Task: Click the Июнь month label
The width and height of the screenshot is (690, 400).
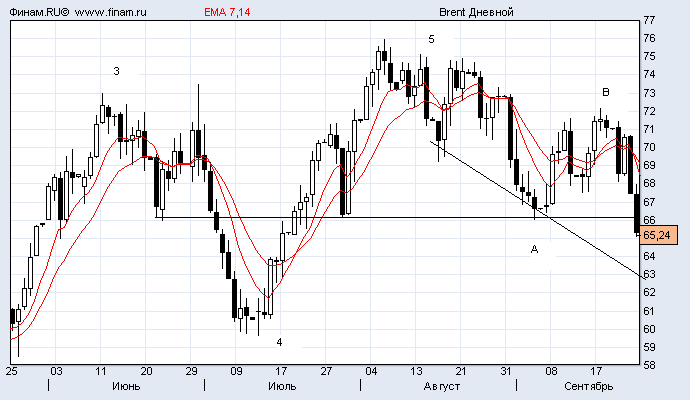Action: (x=126, y=386)
